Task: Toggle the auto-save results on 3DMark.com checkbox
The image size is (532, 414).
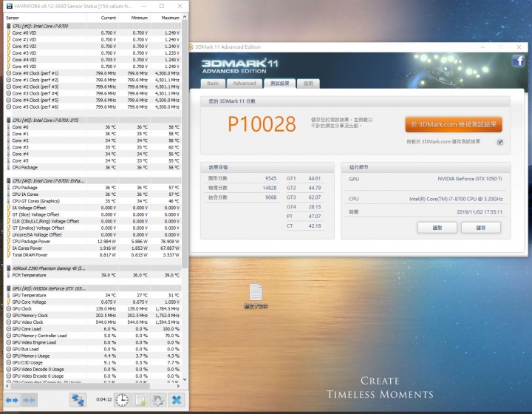Action: tap(499, 142)
